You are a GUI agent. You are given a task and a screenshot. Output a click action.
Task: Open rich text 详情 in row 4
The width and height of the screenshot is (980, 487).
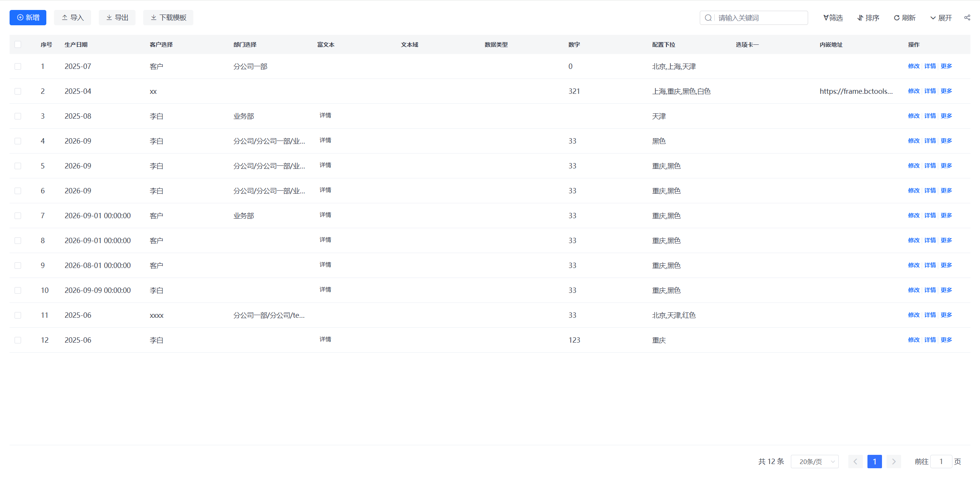tap(325, 140)
